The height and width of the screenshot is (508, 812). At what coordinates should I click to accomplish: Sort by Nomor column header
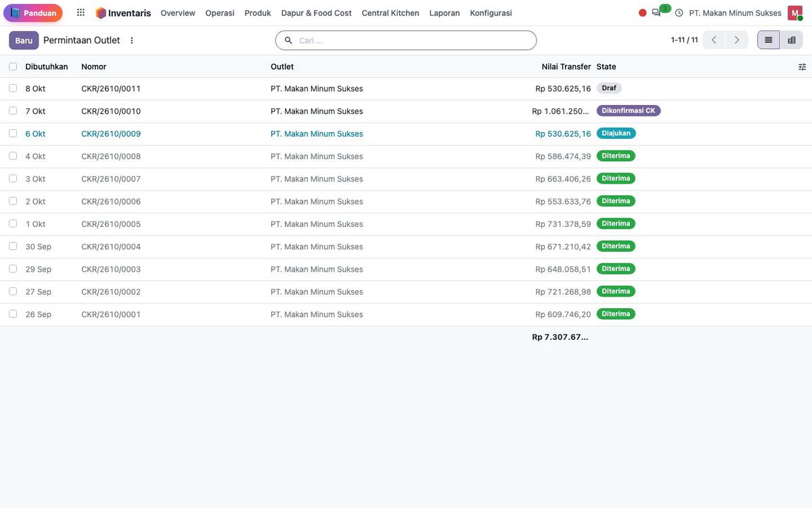tap(94, 66)
